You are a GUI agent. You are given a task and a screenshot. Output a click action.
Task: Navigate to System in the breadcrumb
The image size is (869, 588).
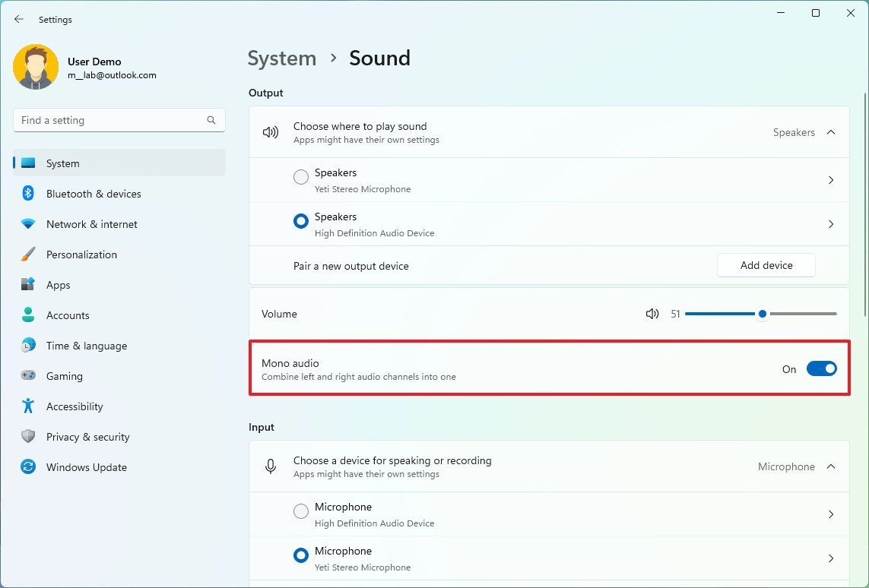281,58
